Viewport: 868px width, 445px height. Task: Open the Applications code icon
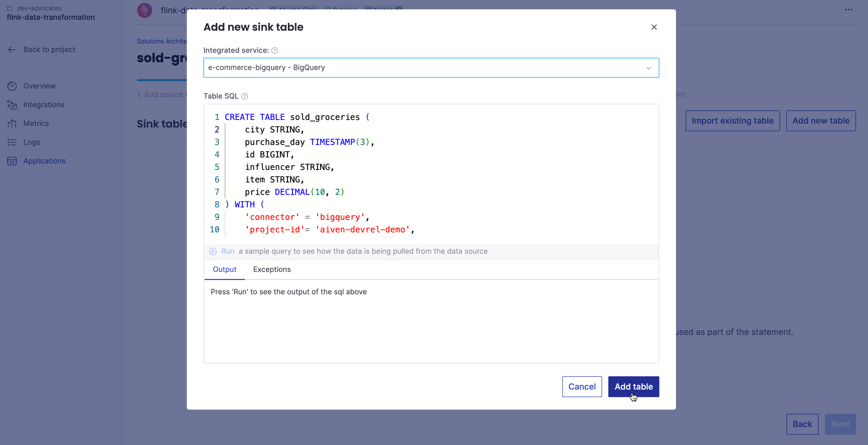(x=12, y=161)
